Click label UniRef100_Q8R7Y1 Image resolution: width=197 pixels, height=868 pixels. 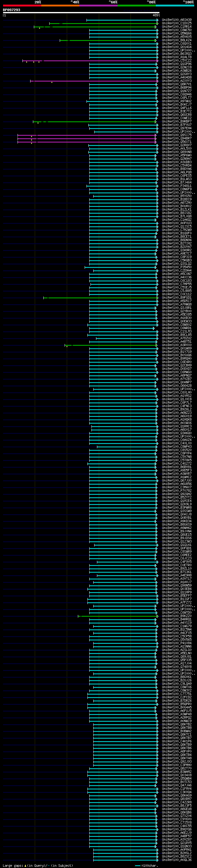[176, 84]
